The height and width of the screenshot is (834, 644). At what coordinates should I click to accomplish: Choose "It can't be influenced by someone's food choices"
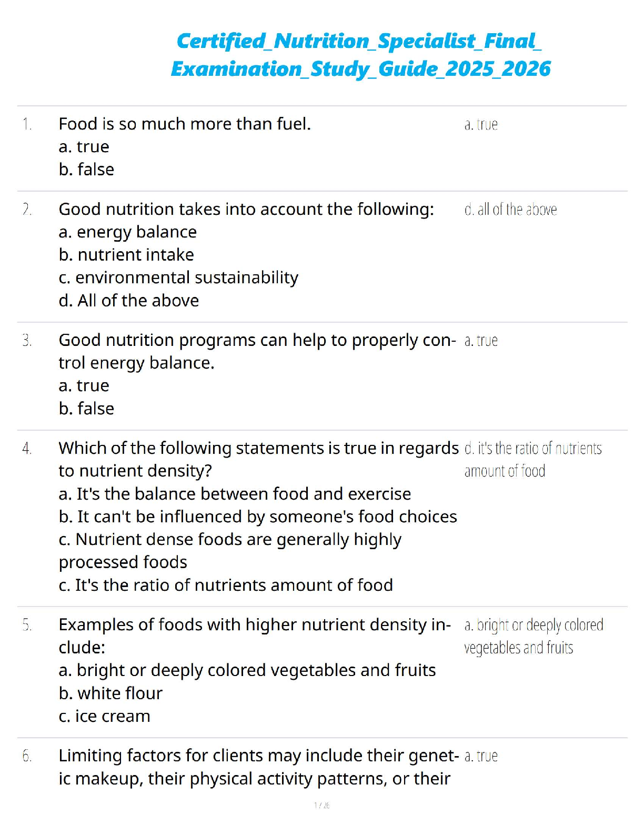click(x=258, y=517)
